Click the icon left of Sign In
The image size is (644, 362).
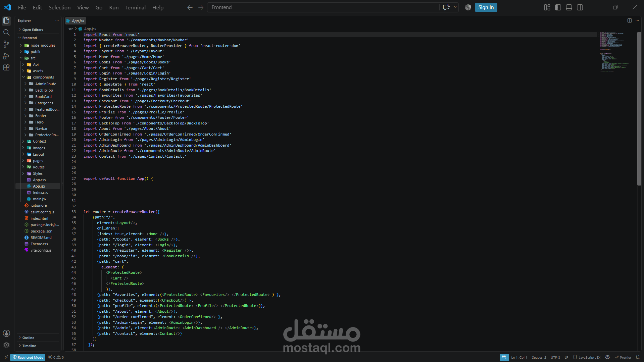[468, 7]
